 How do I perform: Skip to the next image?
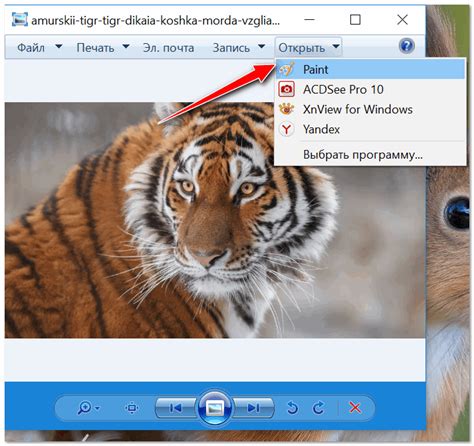(253, 407)
